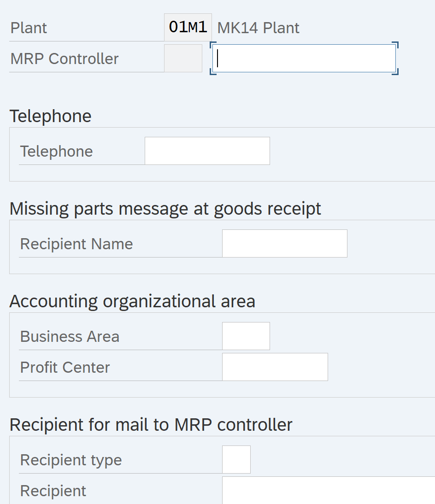Click the greyed MRP Controller code box
Screen dimensions: 435x504
tap(183, 59)
